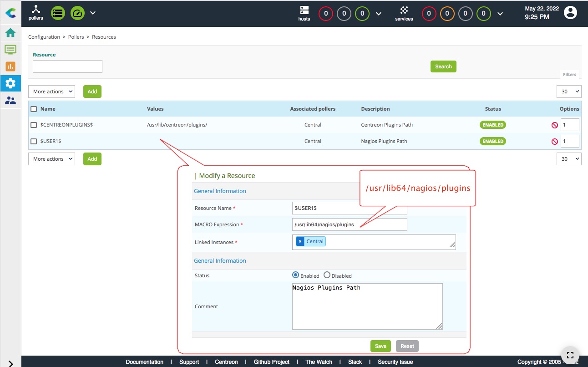Open the Documentation footer link

click(x=144, y=362)
